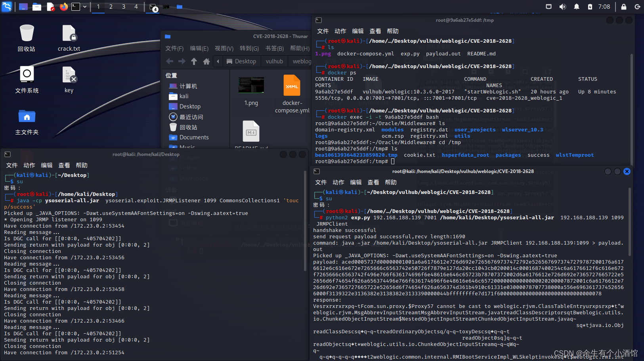Open the terminal emulator launcher
This screenshot has height=361, width=644.
point(76,7)
